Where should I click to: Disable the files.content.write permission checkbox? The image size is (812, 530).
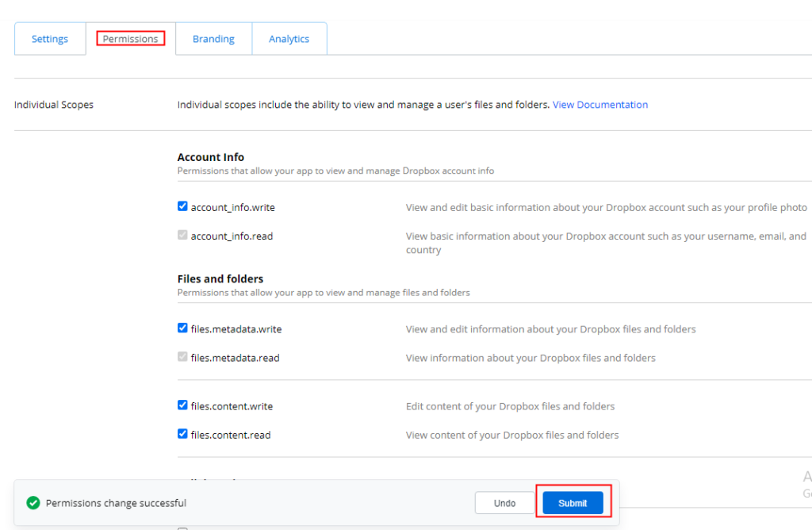[182, 405]
